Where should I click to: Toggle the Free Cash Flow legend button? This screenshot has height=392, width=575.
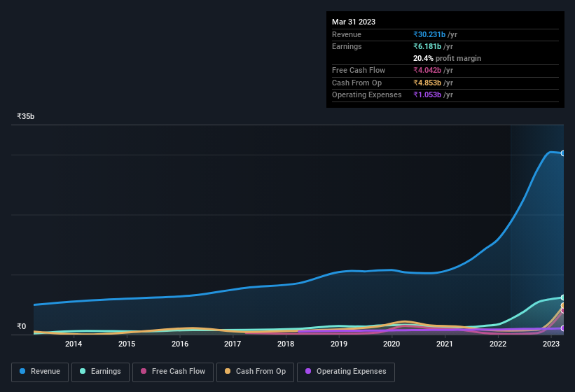coord(173,372)
